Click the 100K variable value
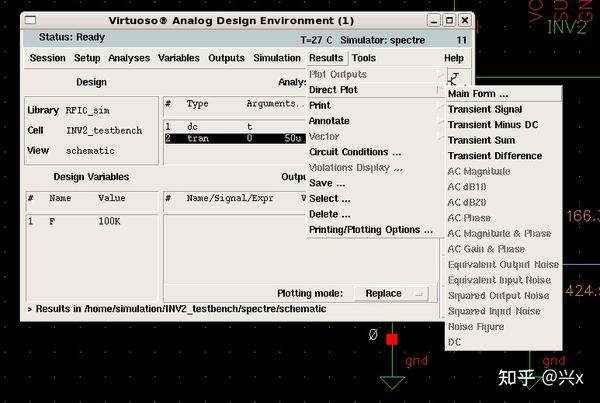The height and width of the screenshot is (403, 600). click(x=109, y=222)
